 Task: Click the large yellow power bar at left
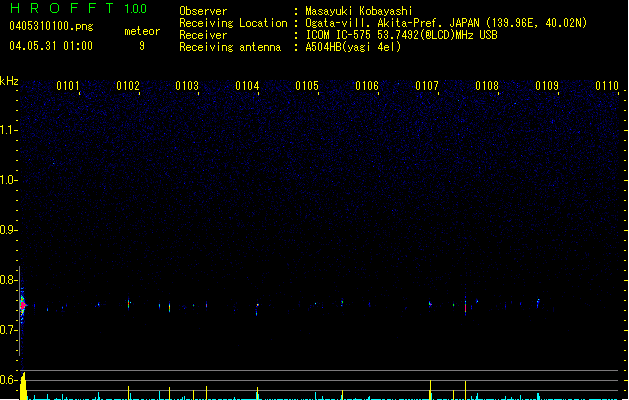23,386
